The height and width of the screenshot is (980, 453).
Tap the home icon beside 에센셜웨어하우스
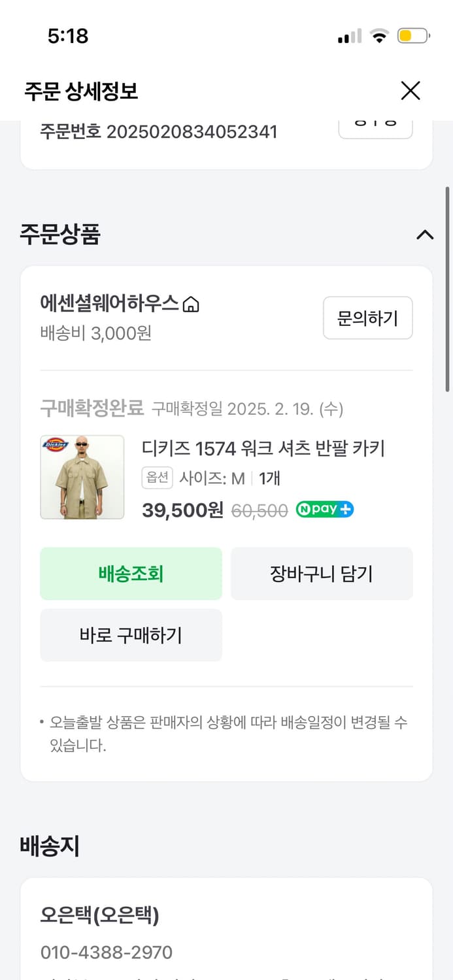pyautogui.click(x=190, y=304)
